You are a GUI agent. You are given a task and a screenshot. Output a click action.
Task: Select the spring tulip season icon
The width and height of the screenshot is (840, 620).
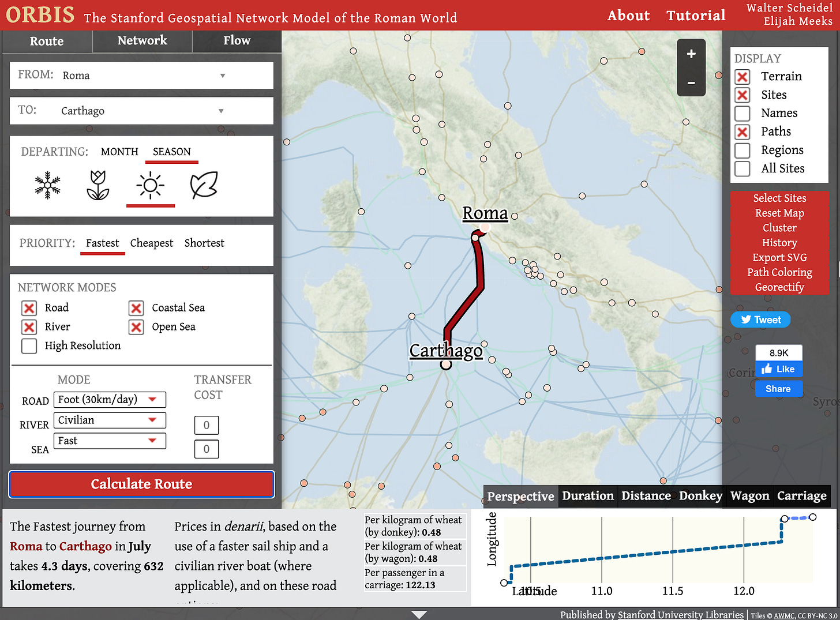[98, 185]
